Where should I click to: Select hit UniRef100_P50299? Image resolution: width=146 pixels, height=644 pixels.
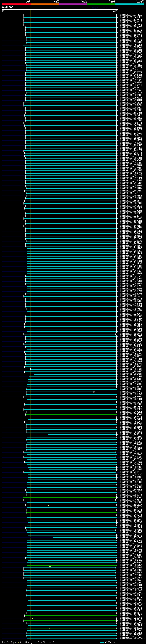coord(131,105)
